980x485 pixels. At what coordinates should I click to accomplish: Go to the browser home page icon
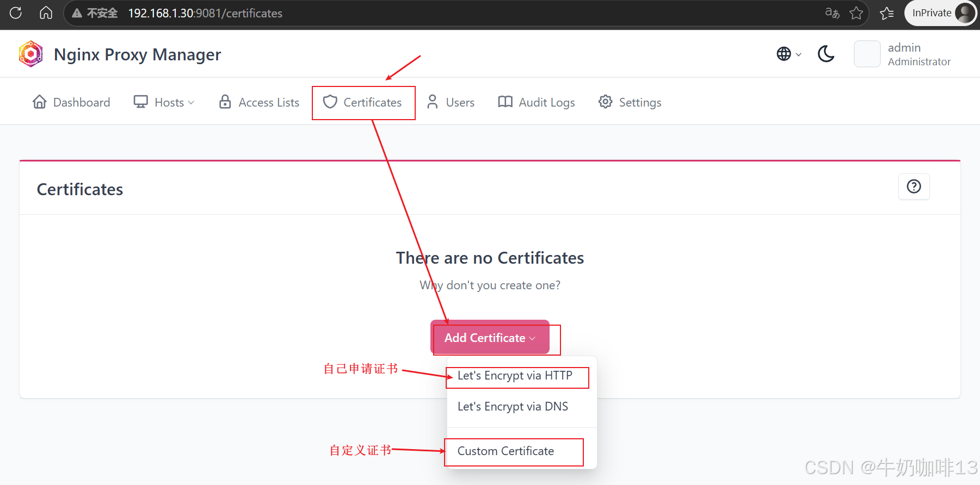coord(46,13)
